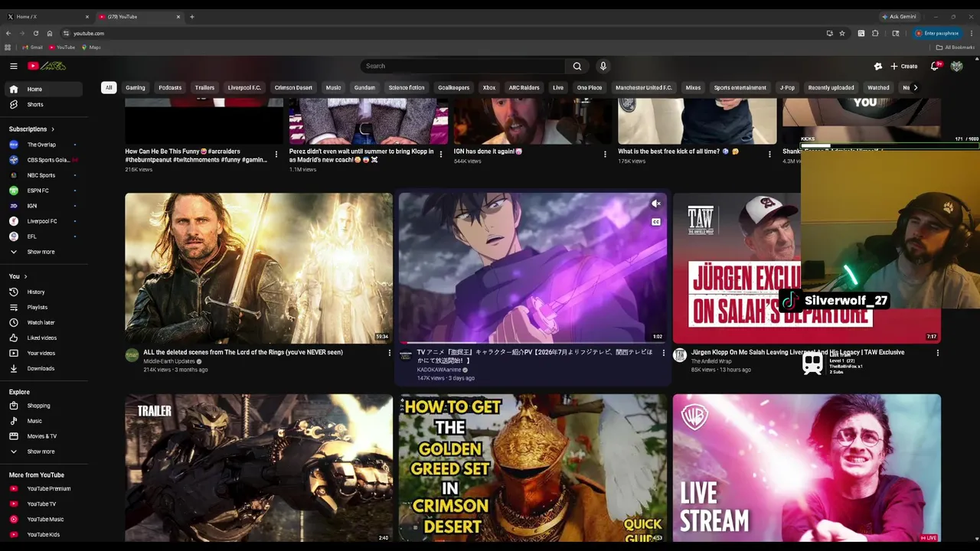Open Shopping under Explore
This screenshot has height=551, width=980.
pos(43,406)
